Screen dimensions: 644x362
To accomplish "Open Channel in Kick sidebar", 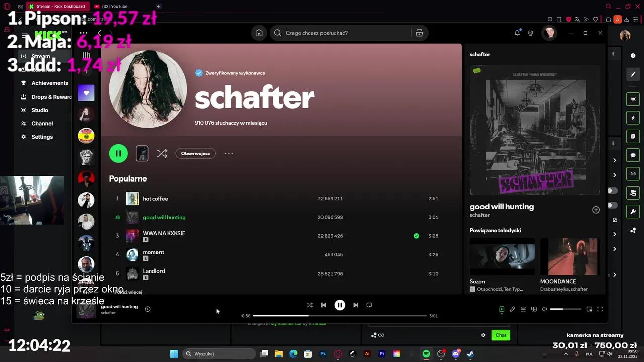I will point(37,123).
